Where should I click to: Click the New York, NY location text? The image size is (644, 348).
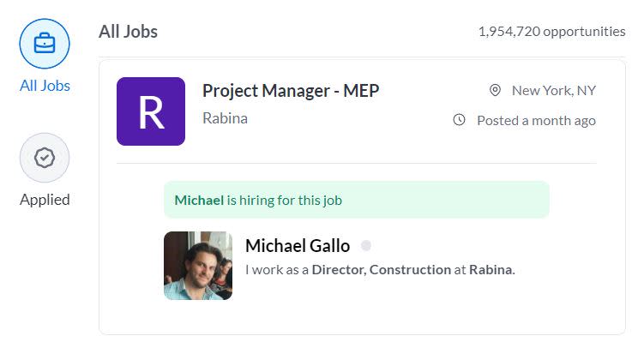point(553,90)
